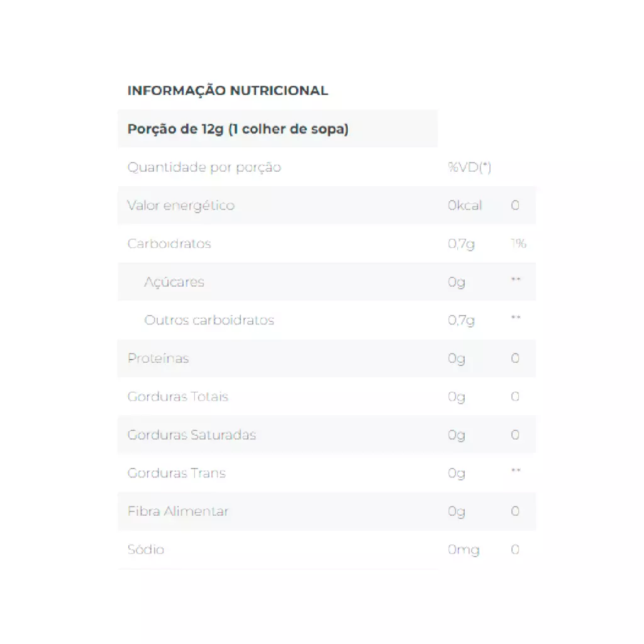Select the Porção de 12g row header
The width and height of the screenshot is (644, 644).
click(238, 130)
